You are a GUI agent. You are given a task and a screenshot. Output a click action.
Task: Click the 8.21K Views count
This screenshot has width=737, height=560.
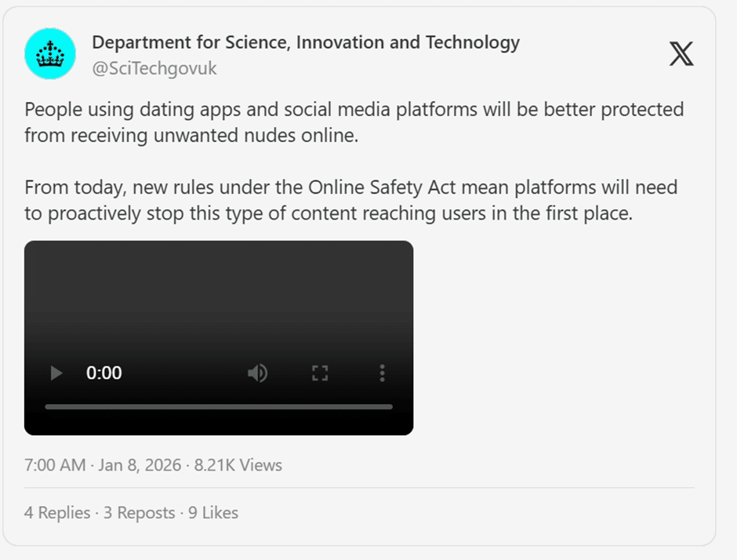238,465
